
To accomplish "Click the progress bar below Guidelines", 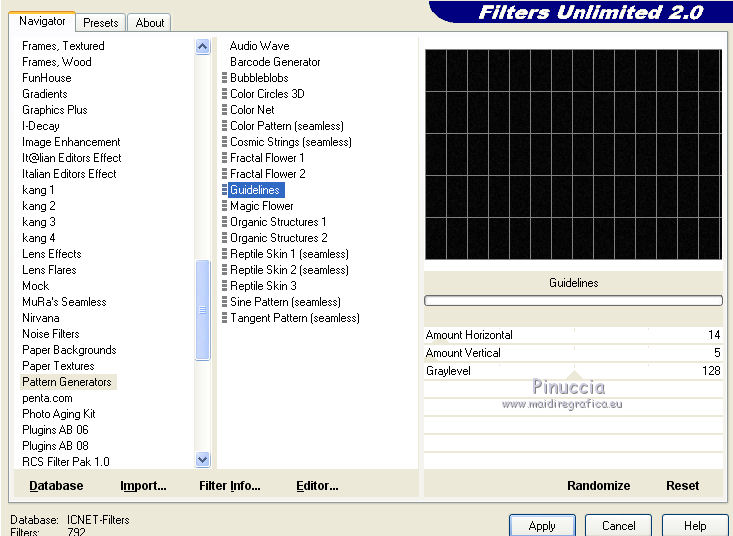I will pos(574,300).
